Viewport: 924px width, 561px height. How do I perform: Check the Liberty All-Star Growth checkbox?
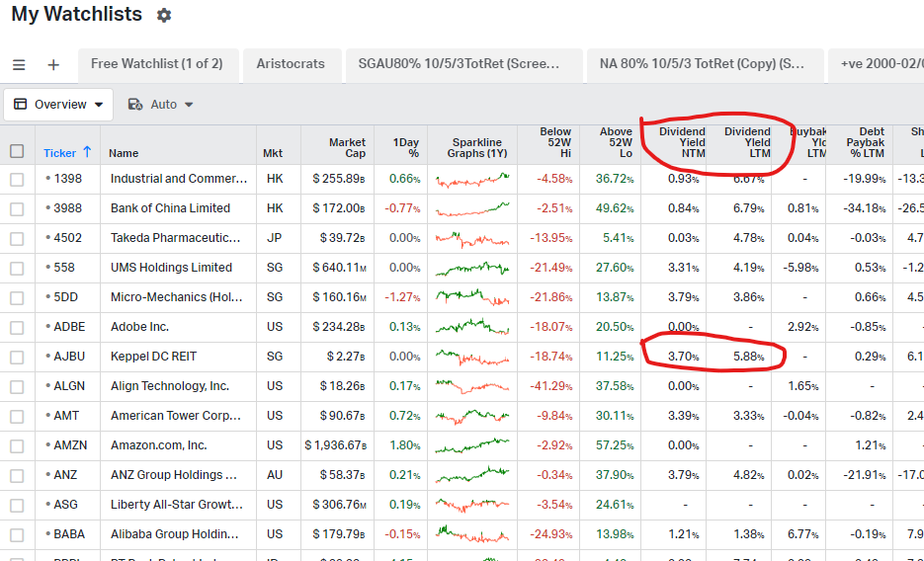pos(17,506)
